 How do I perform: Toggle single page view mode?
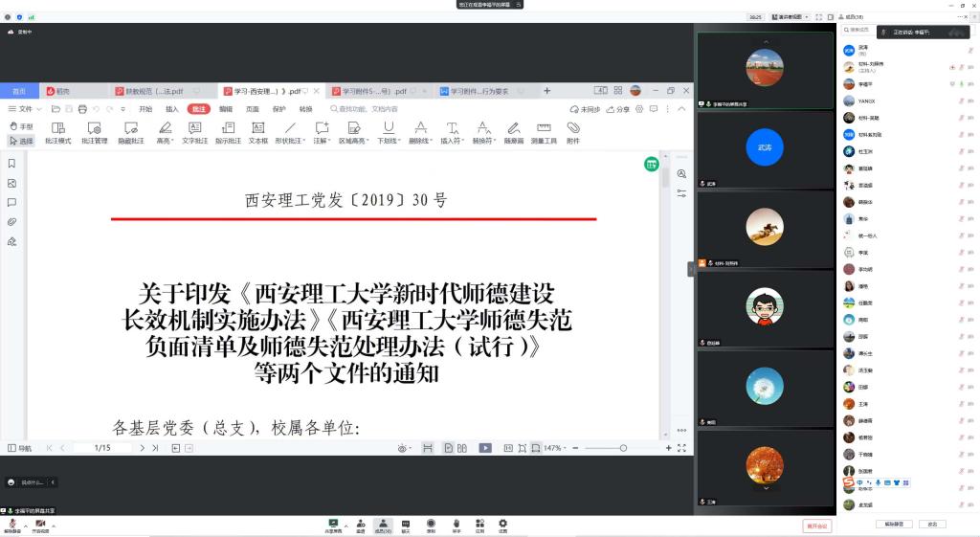tap(448, 448)
